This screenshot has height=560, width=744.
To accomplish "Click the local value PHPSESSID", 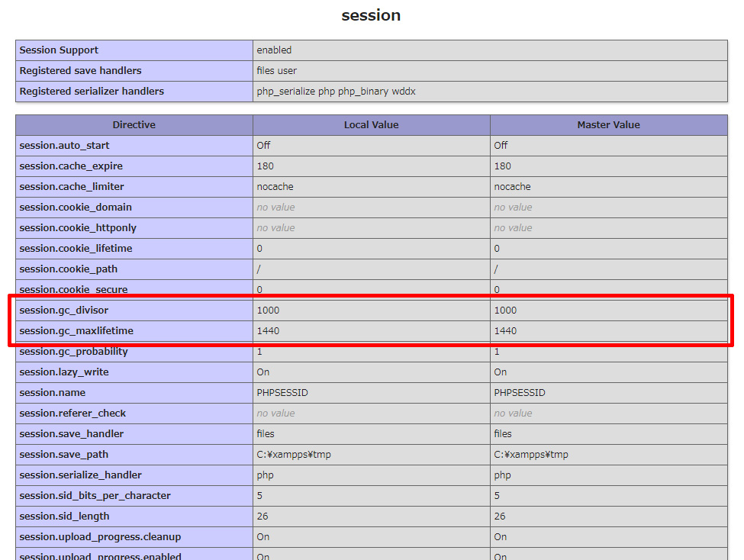I will tap(282, 393).
